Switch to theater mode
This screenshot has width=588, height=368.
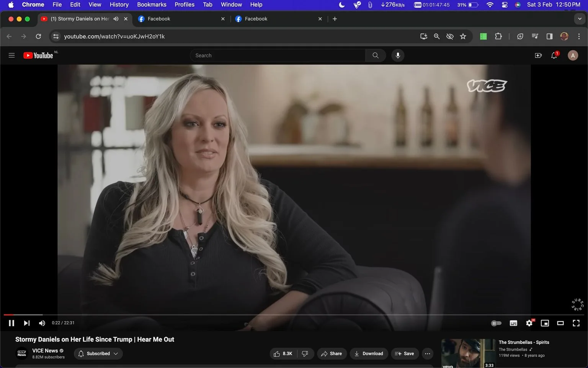point(560,323)
